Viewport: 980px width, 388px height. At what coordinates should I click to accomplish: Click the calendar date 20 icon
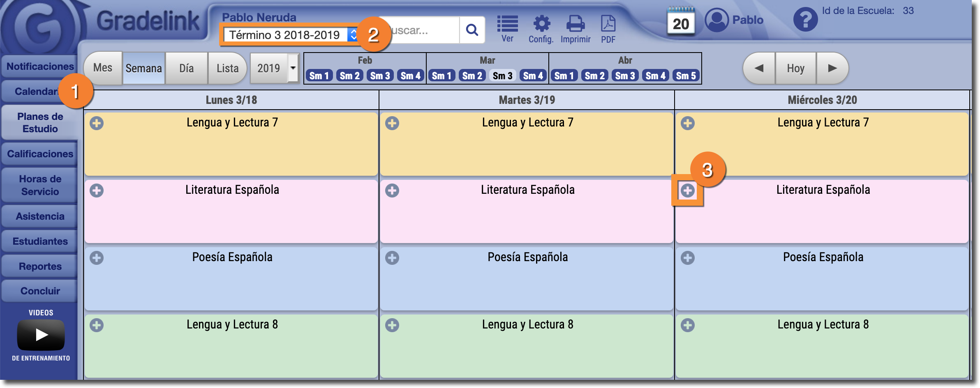(x=681, y=23)
